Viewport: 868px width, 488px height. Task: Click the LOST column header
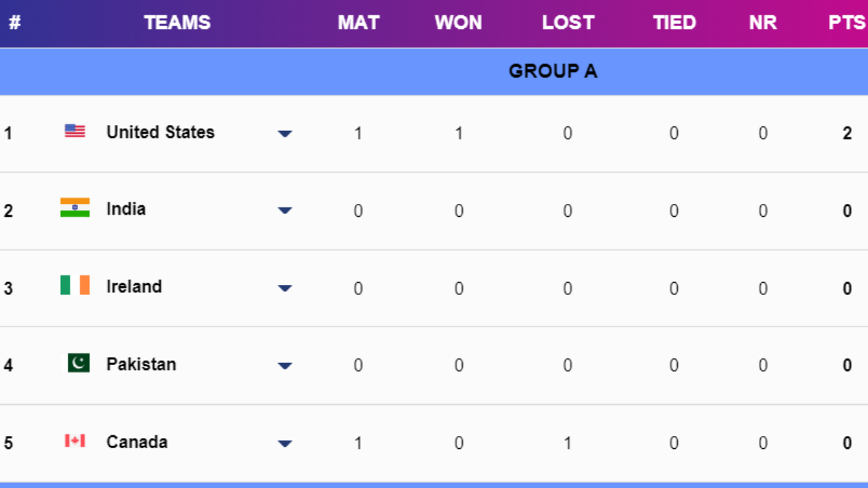click(568, 22)
